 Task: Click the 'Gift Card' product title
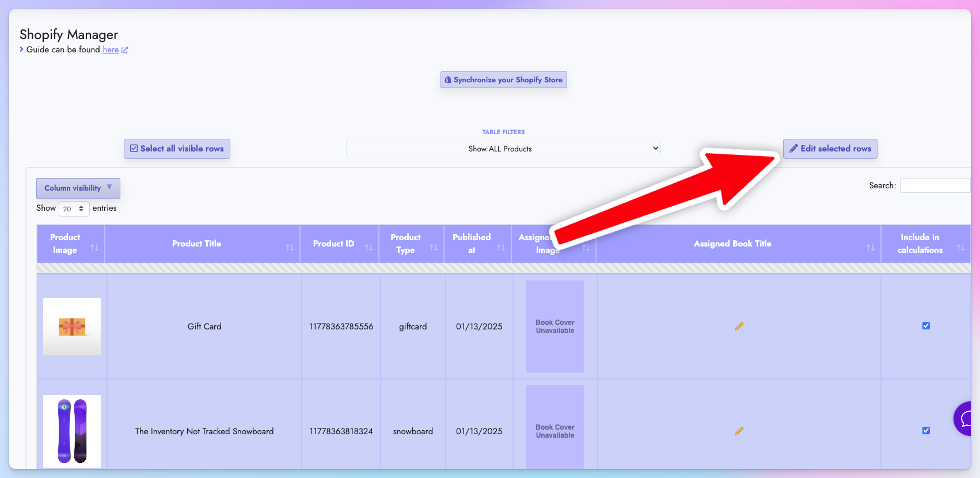point(204,327)
